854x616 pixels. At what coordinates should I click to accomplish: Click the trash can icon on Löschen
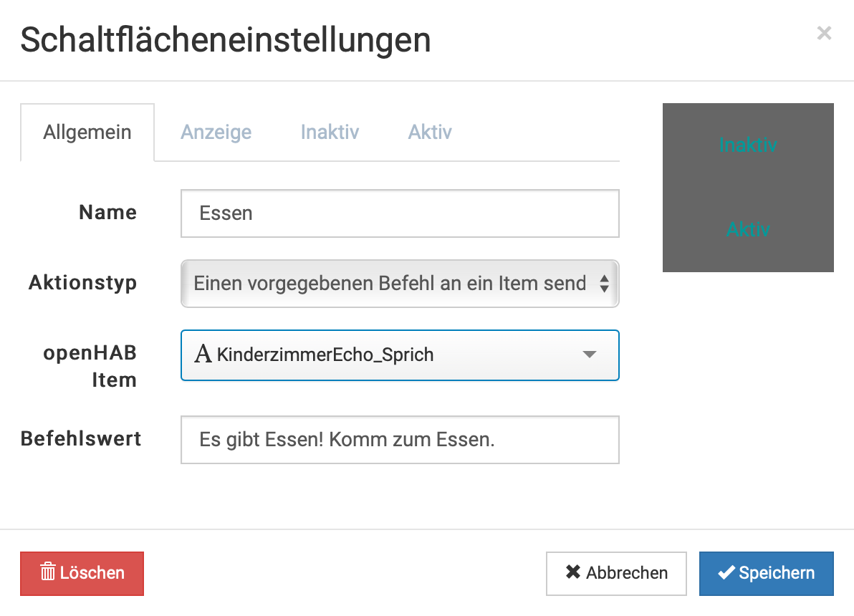tap(48, 573)
